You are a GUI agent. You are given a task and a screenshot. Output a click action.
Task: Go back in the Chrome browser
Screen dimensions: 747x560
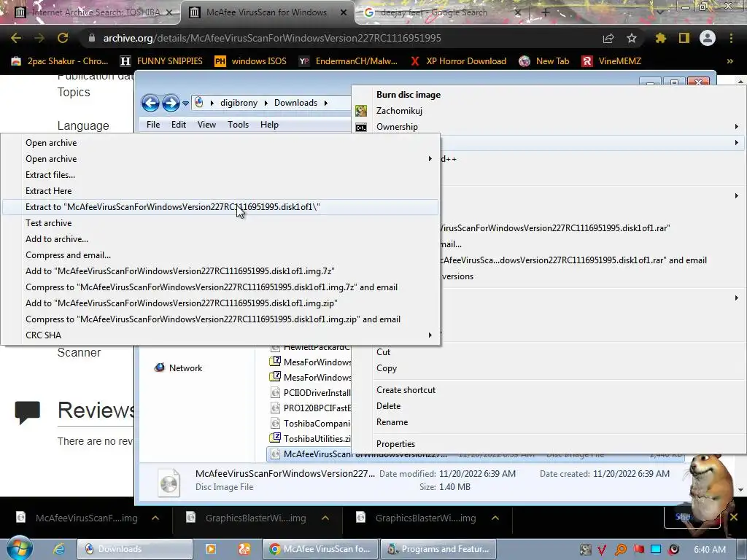coord(16,38)
